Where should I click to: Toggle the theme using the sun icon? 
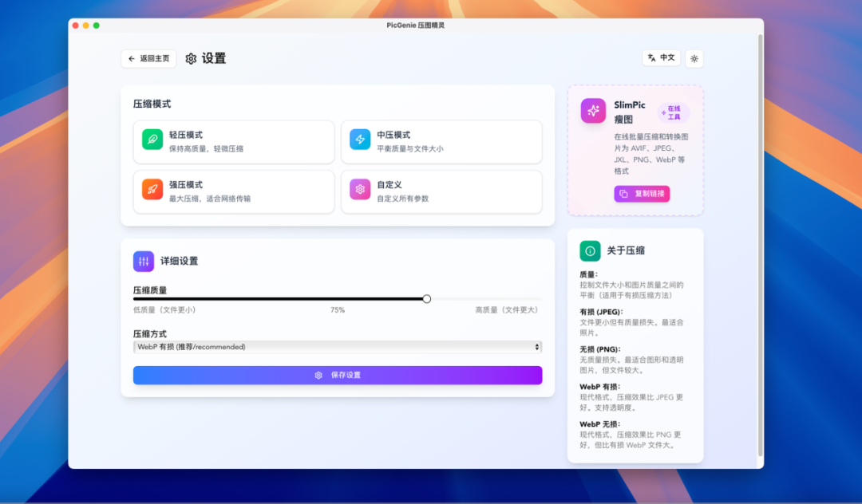(x=694, y=57)
